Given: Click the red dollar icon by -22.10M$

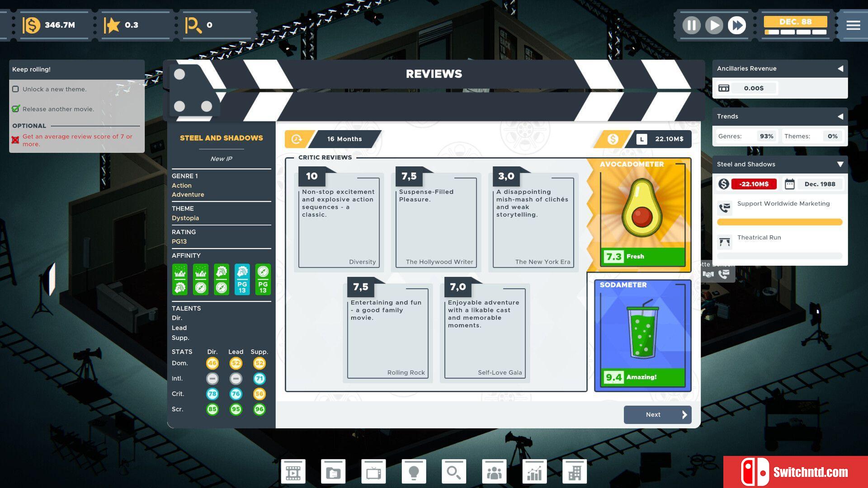Looking at the screenshot, I should pyautogui.click(x=724, y=184).
